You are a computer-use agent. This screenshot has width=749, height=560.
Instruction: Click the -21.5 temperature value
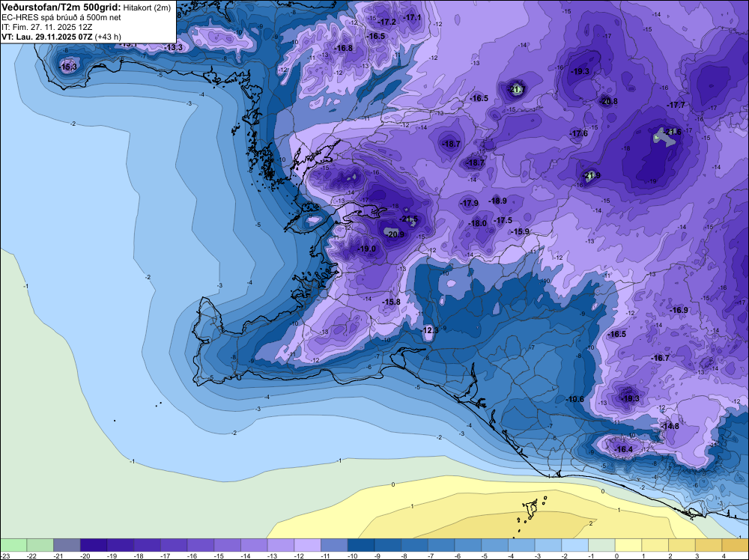pyautogui.click(x=409, y=219)
